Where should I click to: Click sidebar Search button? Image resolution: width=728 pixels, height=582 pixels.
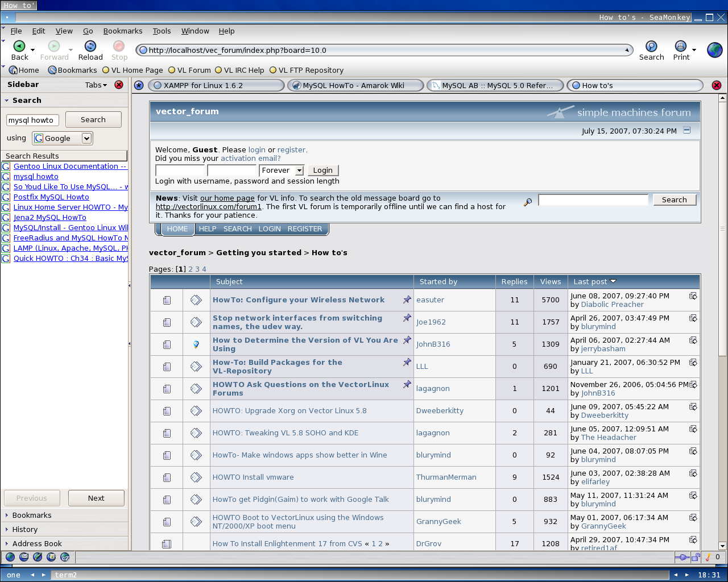pyautogui.click(x=93, y=119)
